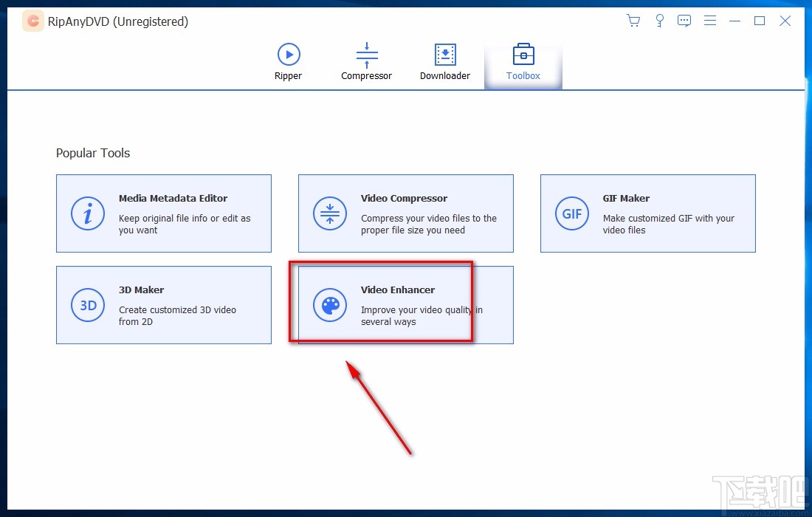Click the key-shaped register icon
The width and height of the screenshot is (812, 517).
[659, 21]
